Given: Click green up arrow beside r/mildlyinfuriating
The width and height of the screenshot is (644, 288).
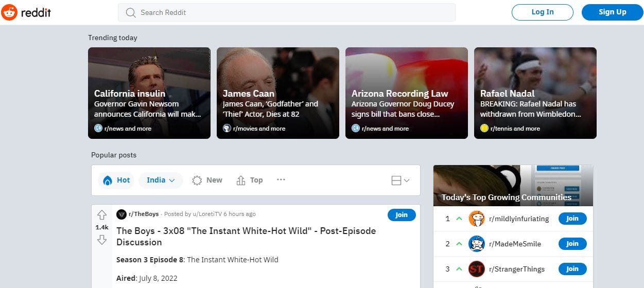Looking at the screenshot, I should coord(459,219).
